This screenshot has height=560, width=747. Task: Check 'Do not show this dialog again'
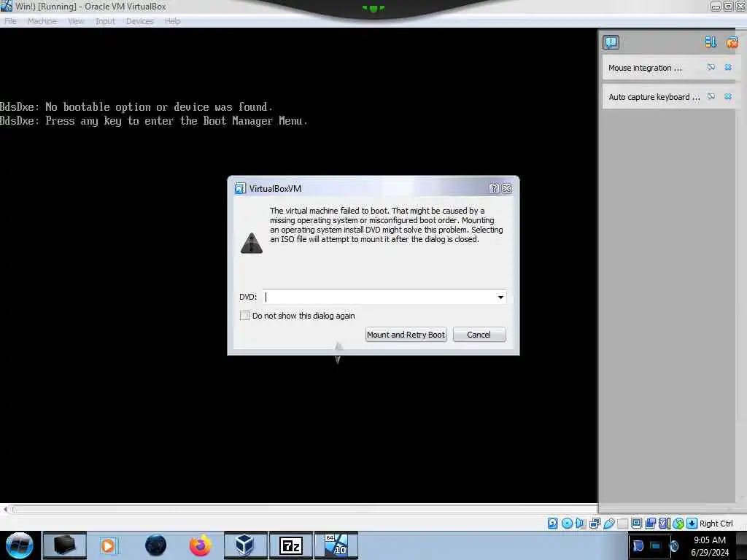click(244, 315)
